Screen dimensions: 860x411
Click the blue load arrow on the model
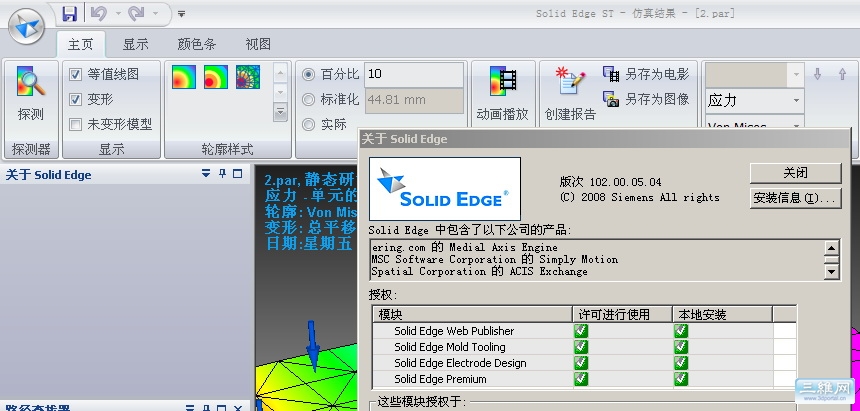click(313, 345)
